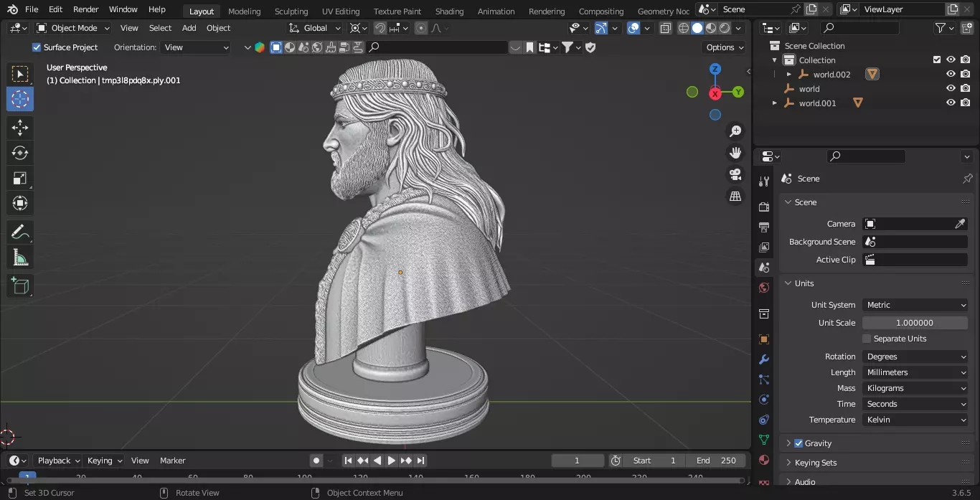Open the Global transform orientation dropdown

tap(315, 28)
